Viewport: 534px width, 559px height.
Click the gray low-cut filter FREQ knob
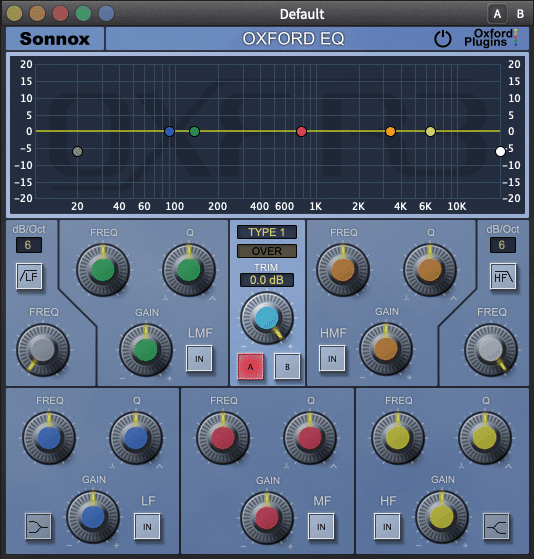point(43,350)
